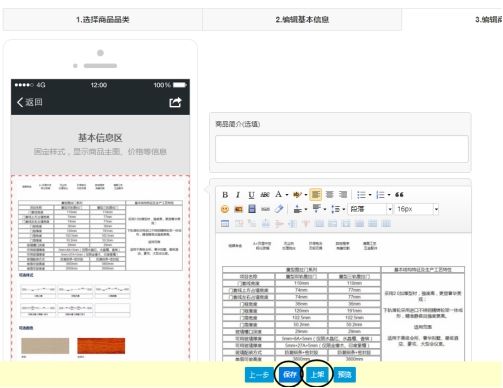The width and height of the screenshot is (503, 388).
Task: Switch to step 2 编辑基本信息 tab
Action: tap(302, 20)
